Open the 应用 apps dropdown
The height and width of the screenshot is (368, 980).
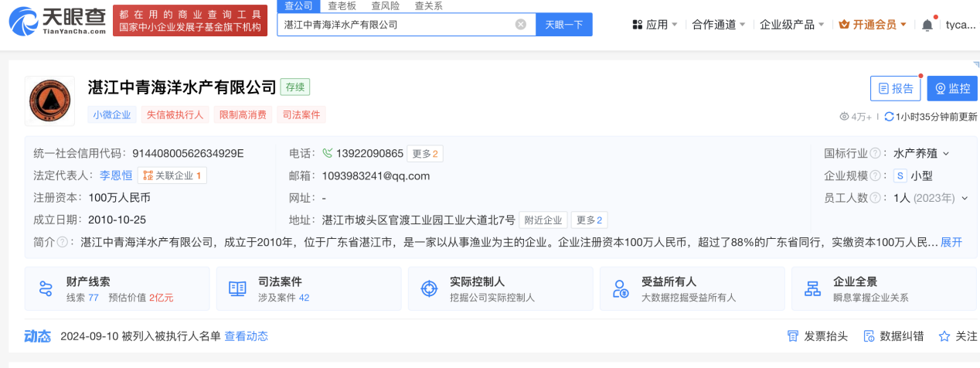655,25
